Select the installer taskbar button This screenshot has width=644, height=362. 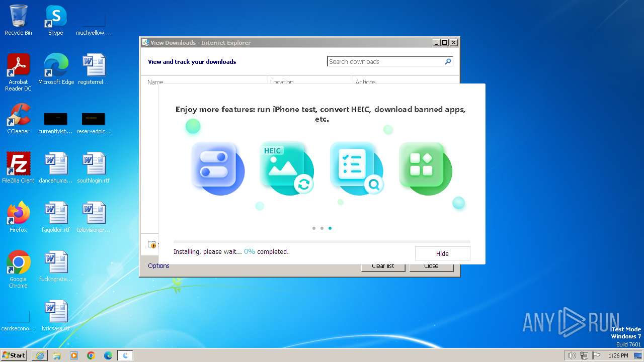tap(125, 355)
